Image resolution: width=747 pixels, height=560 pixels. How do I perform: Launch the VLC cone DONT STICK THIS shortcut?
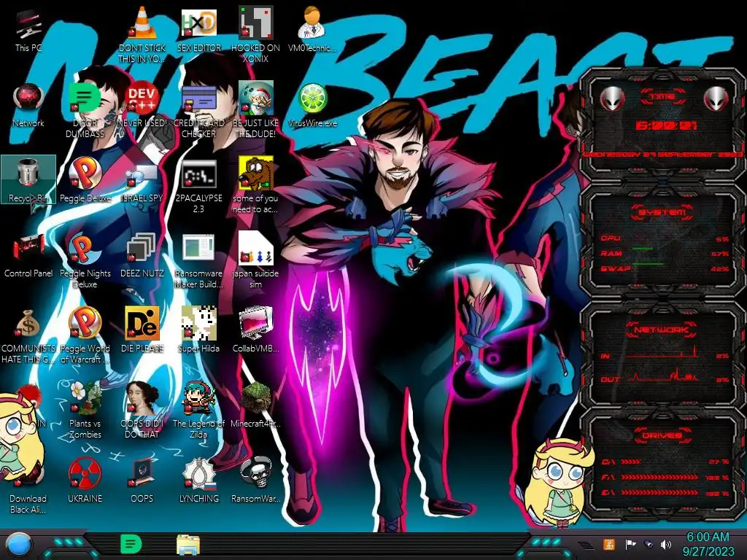tap(142, 34)
